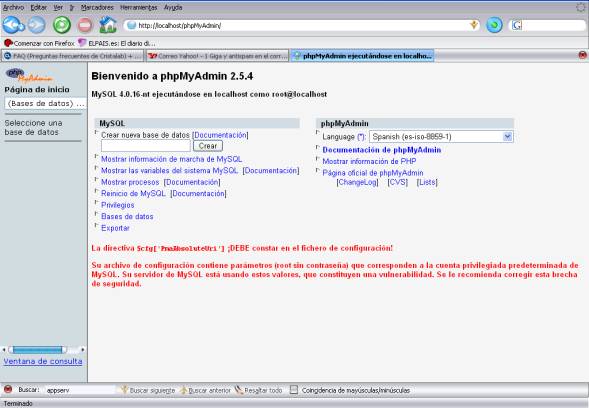Open Mostrar información de marcha de MySQL

pos(171,159)
